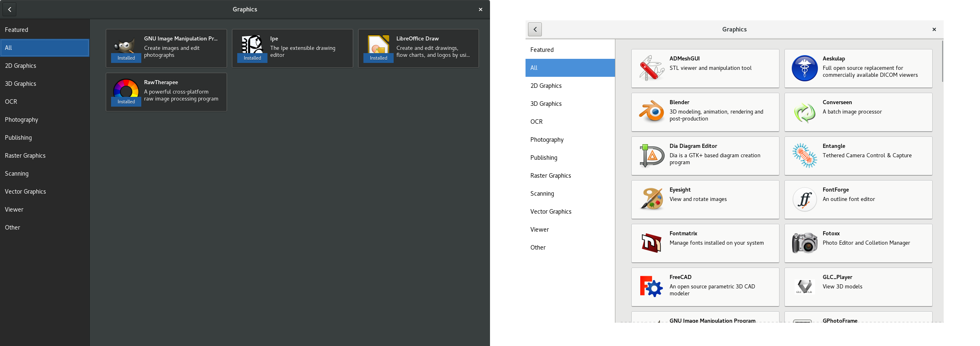Click the light window's vertical scrollbar
The image size is (980, 346).
coord(942,61)
